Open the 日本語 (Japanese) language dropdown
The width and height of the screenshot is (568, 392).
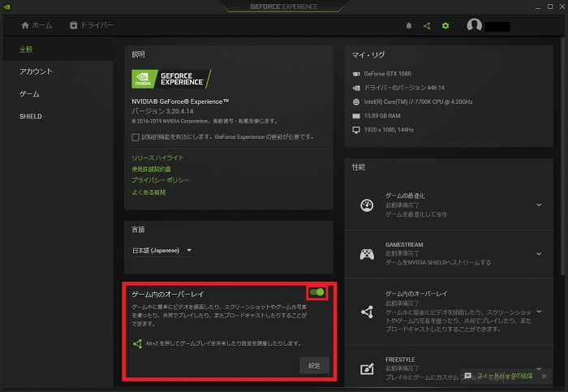pyautogui.click(x=162, y=250)
